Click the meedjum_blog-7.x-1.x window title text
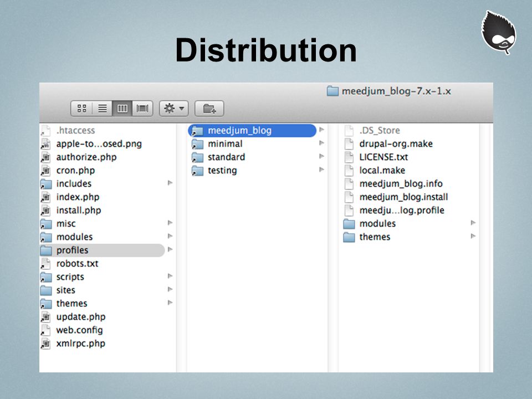 (x=396, y=91)
